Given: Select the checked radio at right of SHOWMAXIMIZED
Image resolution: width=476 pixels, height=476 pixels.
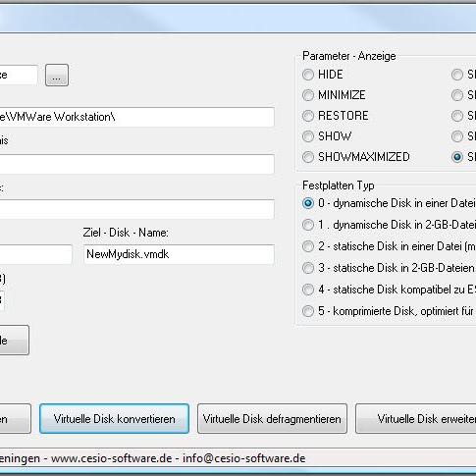Looking at the screenshot, I should click(457, 157).
